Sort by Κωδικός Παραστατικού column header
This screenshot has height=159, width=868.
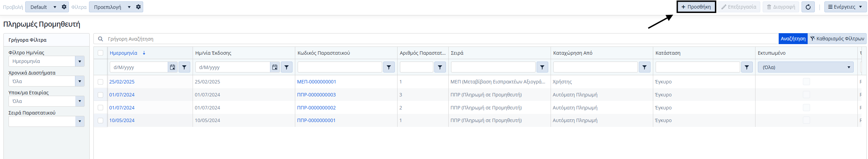[x=324, y=53]
